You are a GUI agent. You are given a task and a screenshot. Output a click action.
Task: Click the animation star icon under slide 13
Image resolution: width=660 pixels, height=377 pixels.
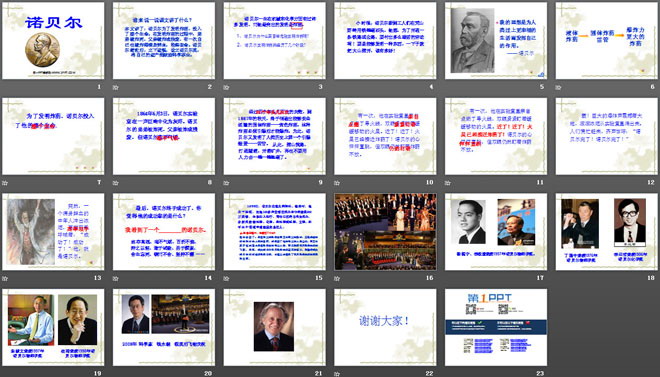[x=5, y=279]
